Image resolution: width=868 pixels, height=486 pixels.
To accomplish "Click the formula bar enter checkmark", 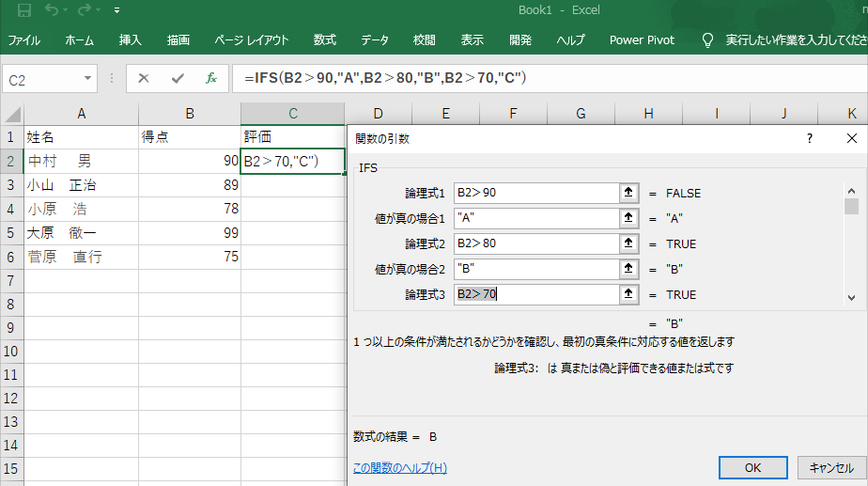I will (178, 78).
